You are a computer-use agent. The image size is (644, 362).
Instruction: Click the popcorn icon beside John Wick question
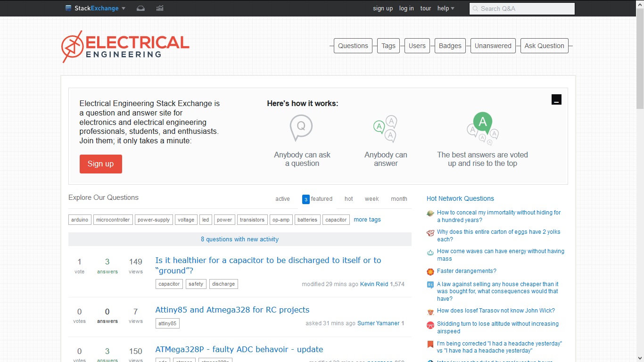pos(430,312)
